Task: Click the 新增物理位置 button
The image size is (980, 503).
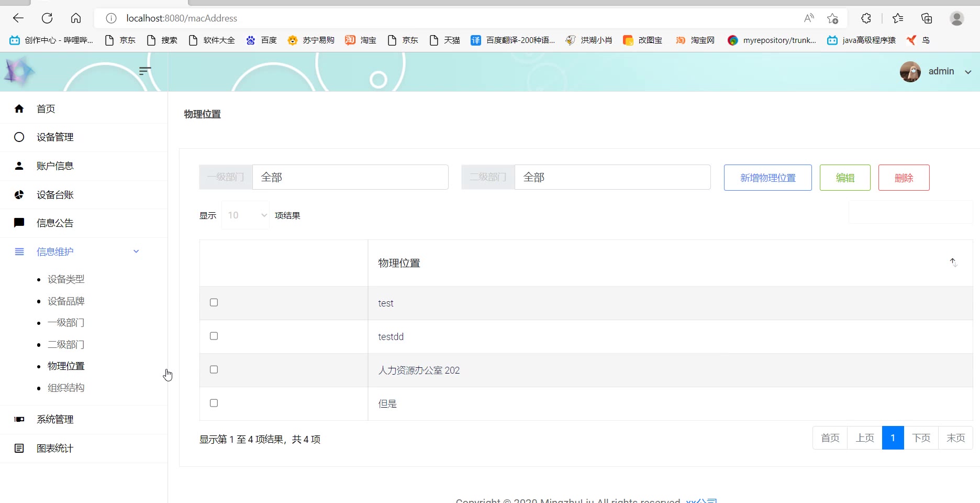Action: [x=768, y=178]
